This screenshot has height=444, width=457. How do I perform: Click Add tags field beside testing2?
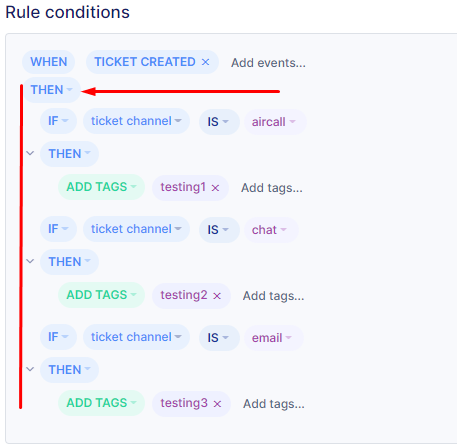(273, 296)
